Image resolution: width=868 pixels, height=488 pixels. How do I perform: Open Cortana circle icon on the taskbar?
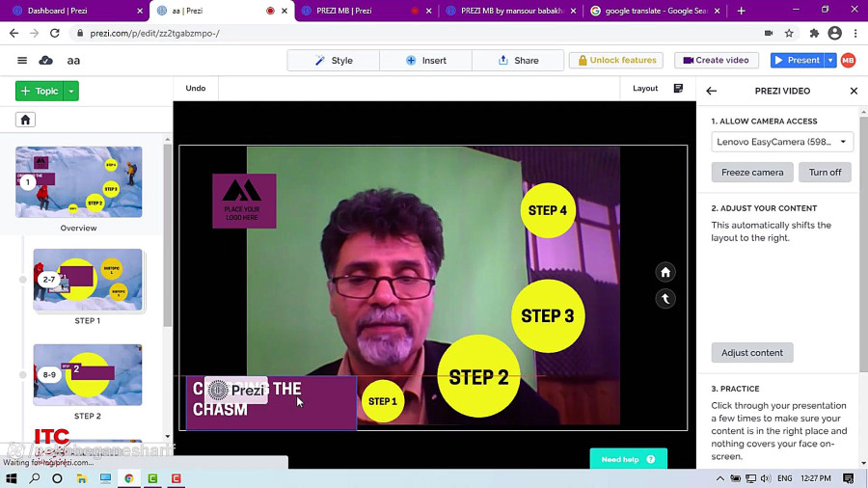click(x=57, y=478)
